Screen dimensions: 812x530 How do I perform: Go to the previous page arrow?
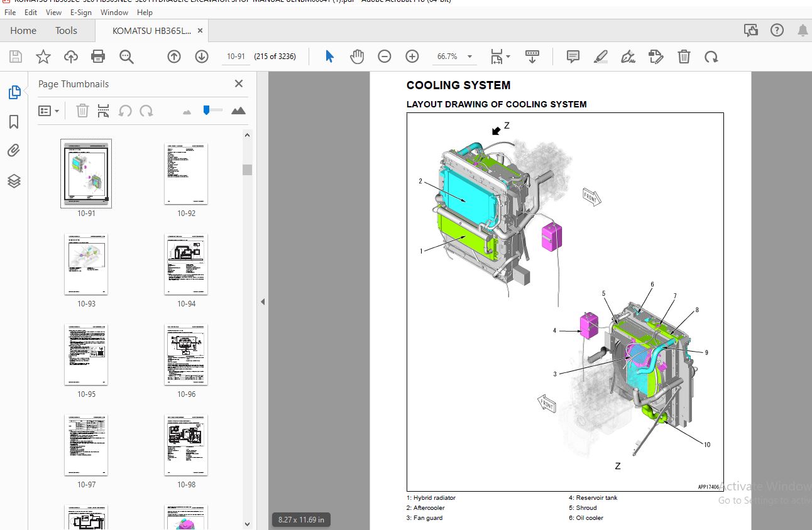174,57
